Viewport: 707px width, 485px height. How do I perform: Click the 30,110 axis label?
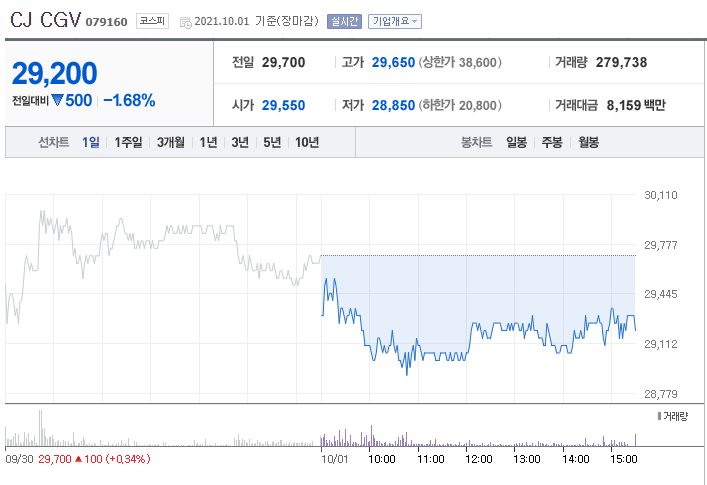tap(661, 195)
